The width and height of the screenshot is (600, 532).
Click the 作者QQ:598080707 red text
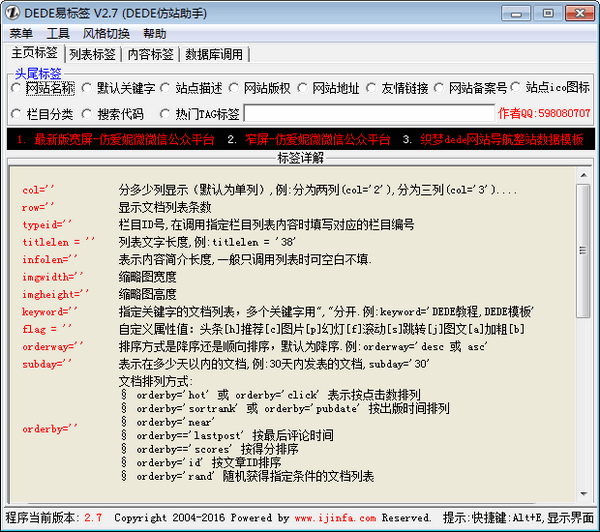click(x=544, y=113)
